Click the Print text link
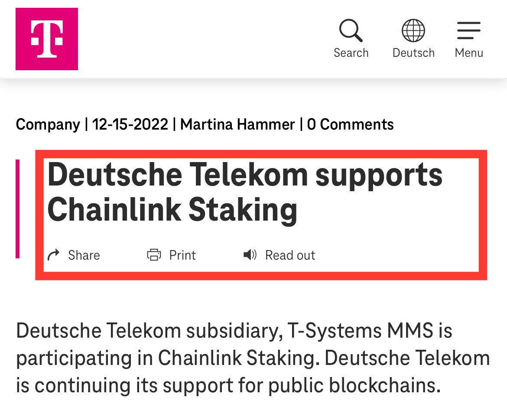The height and width of the screenshot is (420, 507). coord(183,255)
